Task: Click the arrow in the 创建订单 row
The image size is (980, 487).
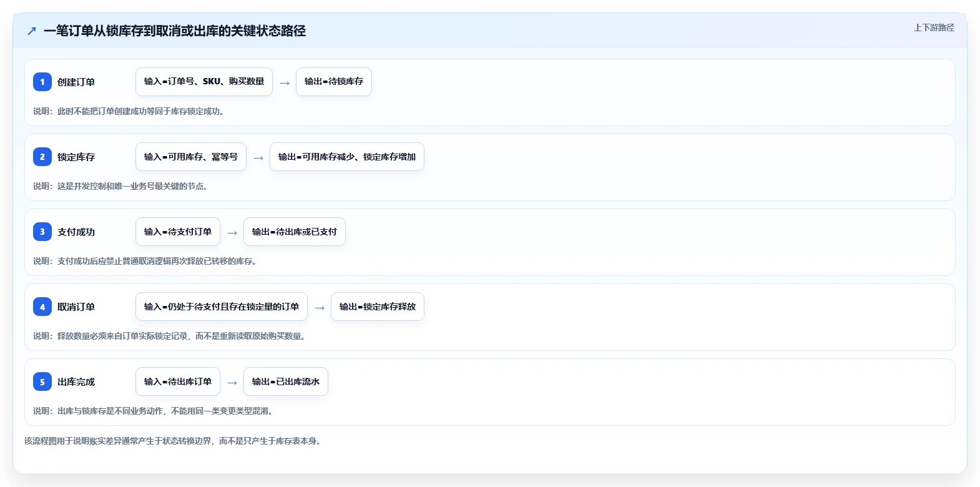Action: coord(285,83)
